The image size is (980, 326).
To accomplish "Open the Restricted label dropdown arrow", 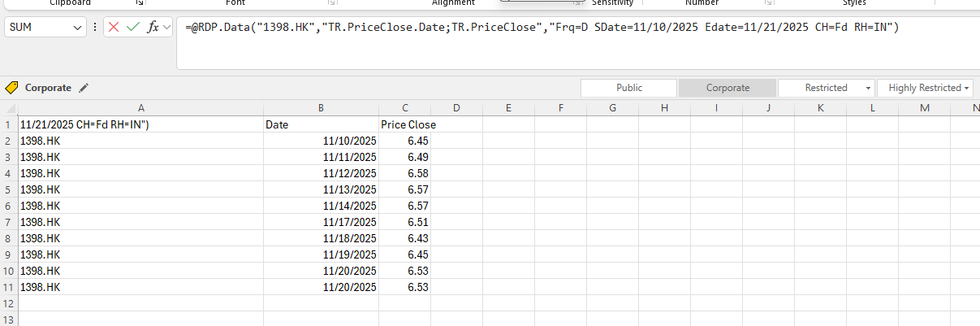I will click(x=869, y=88).
